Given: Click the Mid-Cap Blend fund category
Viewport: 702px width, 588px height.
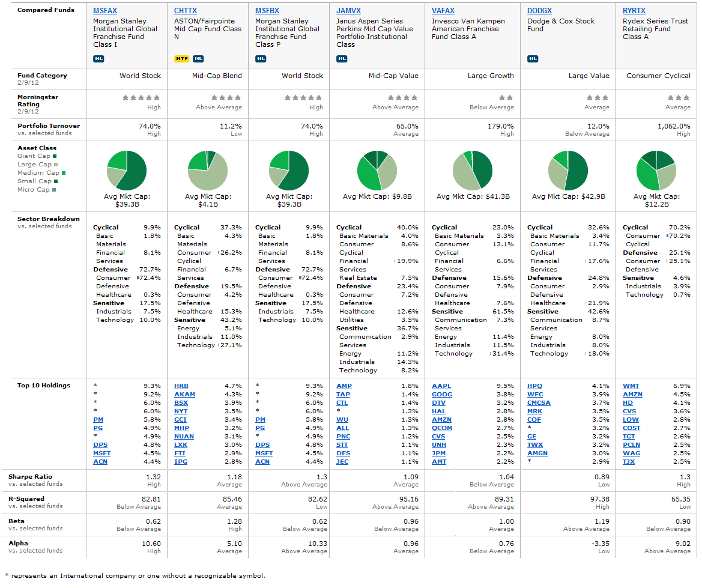Looking at the screenshot, I should [x=217, y=76].
